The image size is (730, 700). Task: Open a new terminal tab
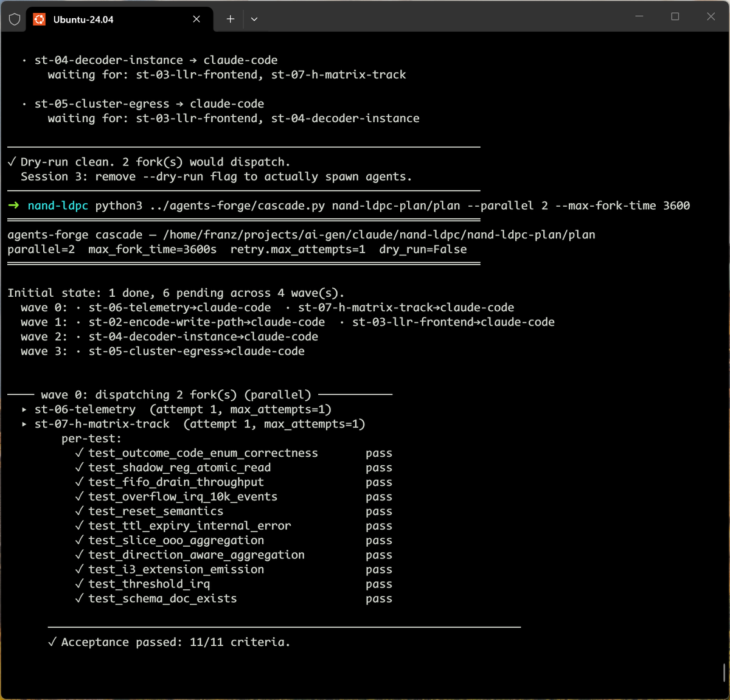tap(231, 19)
